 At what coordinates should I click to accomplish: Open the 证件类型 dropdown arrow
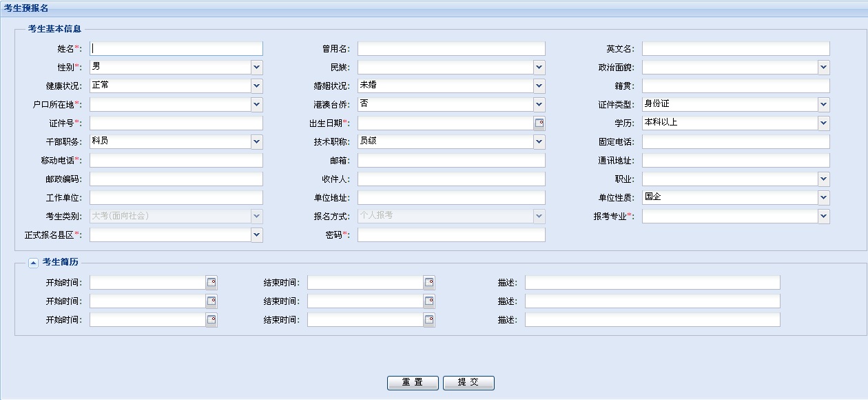[823, 105]
